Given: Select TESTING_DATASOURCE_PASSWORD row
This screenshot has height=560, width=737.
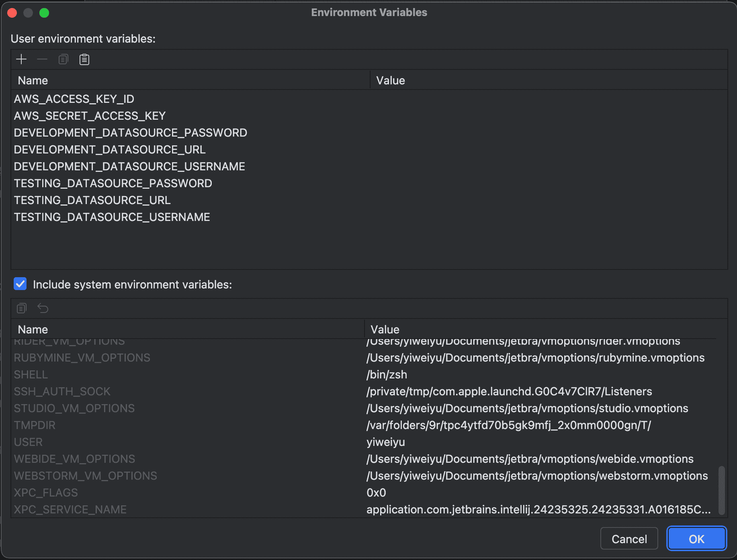Looking at the screenshot, I should [x=113, y=183].
